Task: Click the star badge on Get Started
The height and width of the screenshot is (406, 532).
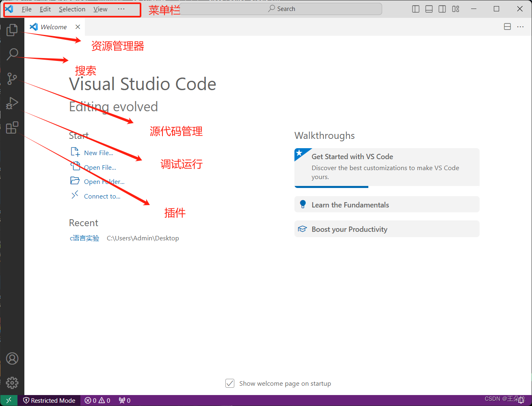Action: (x=300, y=153)
